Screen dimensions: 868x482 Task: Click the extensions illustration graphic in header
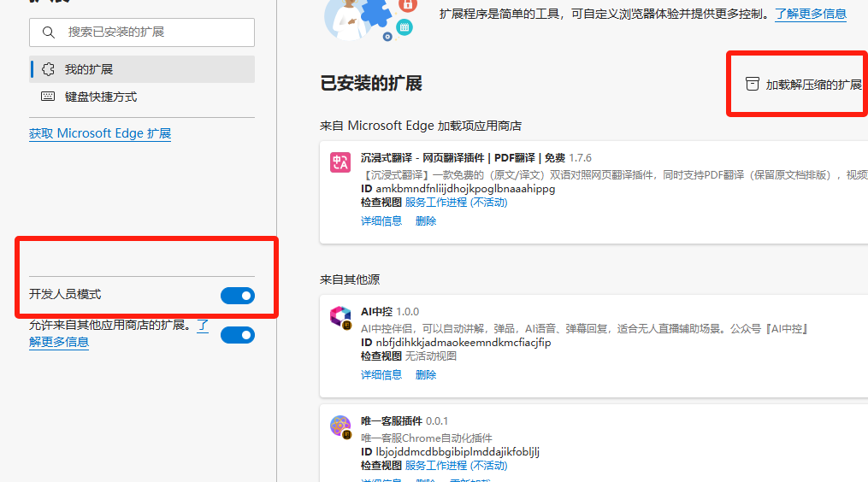(369, 20)
